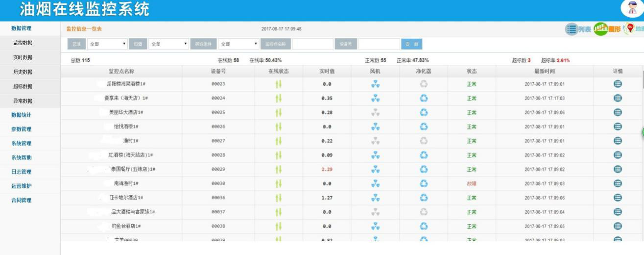Screen dimensions: 644x255
Task: Click online status arrows for device 00026
Action: coord(278,127)
